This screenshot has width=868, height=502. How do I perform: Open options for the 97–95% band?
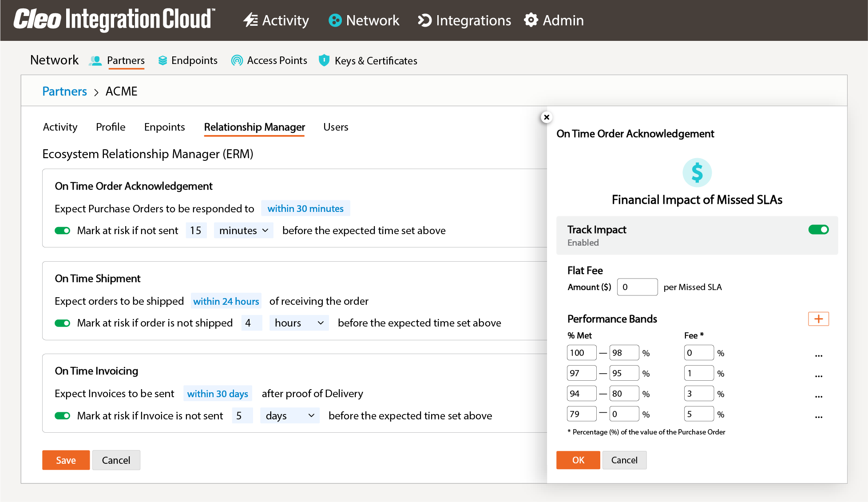[819, 376]
